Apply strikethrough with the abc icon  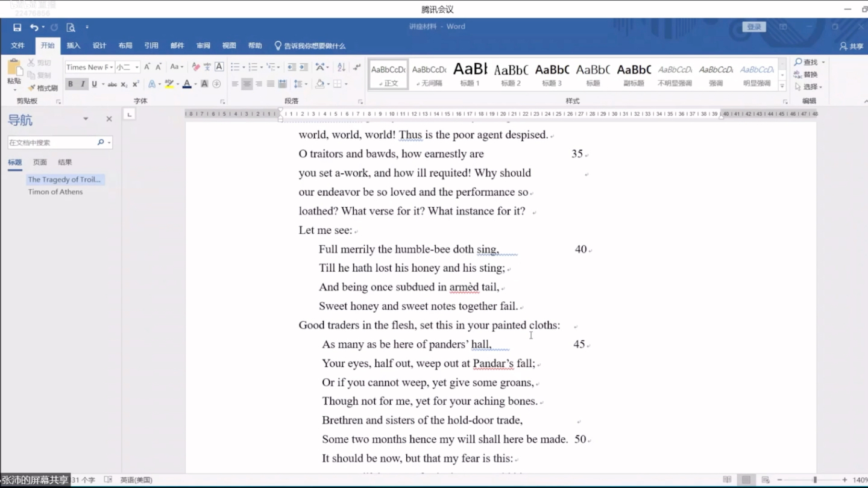pyautogui.click(x=112, y=84)
